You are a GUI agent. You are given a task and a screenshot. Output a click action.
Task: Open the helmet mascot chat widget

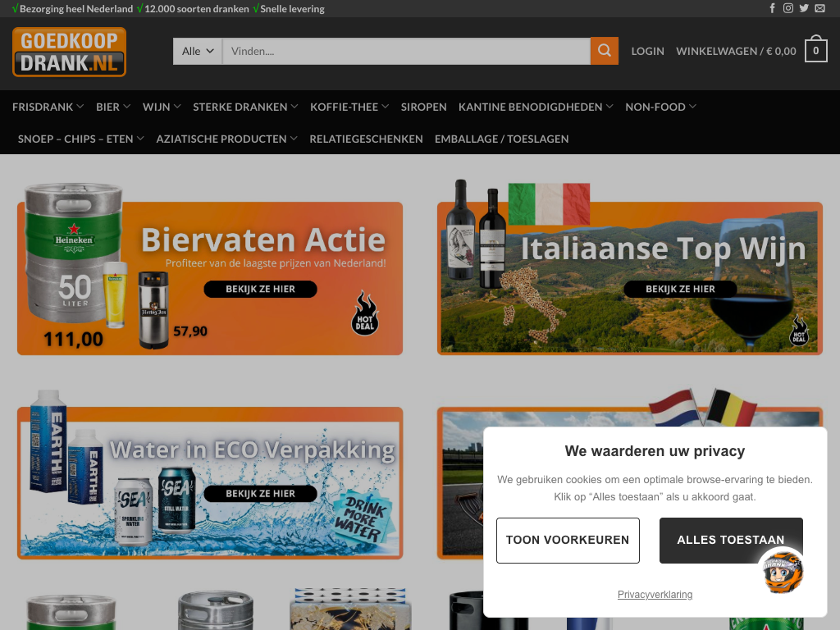779,572
